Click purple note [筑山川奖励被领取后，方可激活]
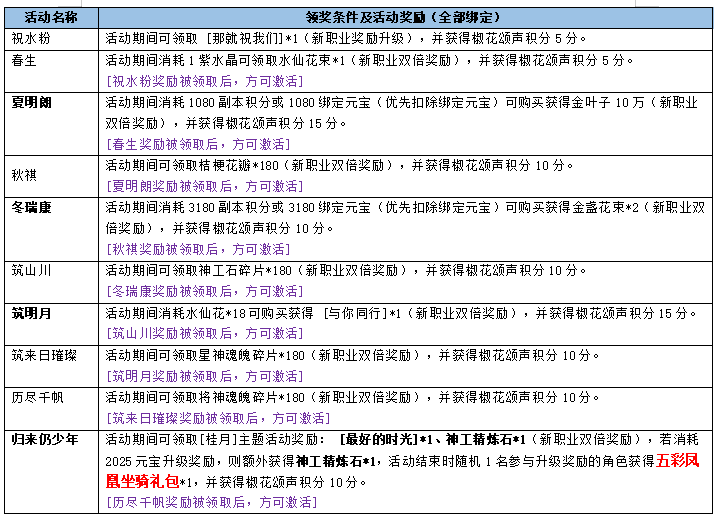 point(205,333)
